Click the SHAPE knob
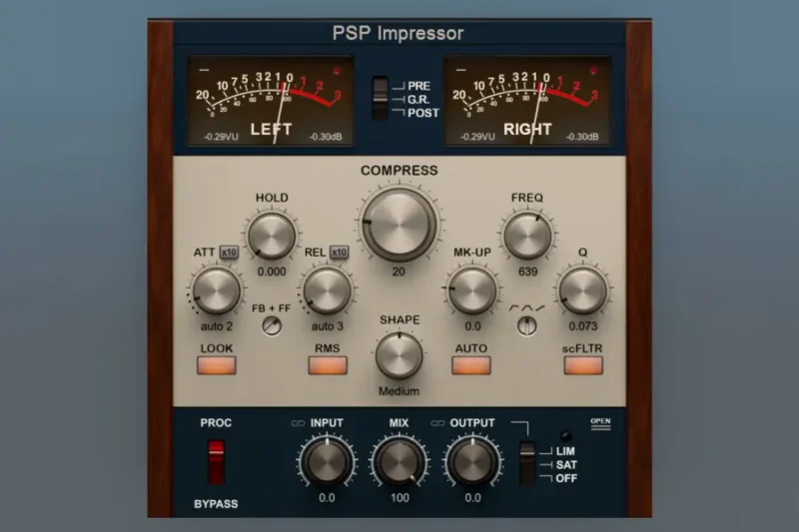The image size is (799, 532). (x=399, y=355)
